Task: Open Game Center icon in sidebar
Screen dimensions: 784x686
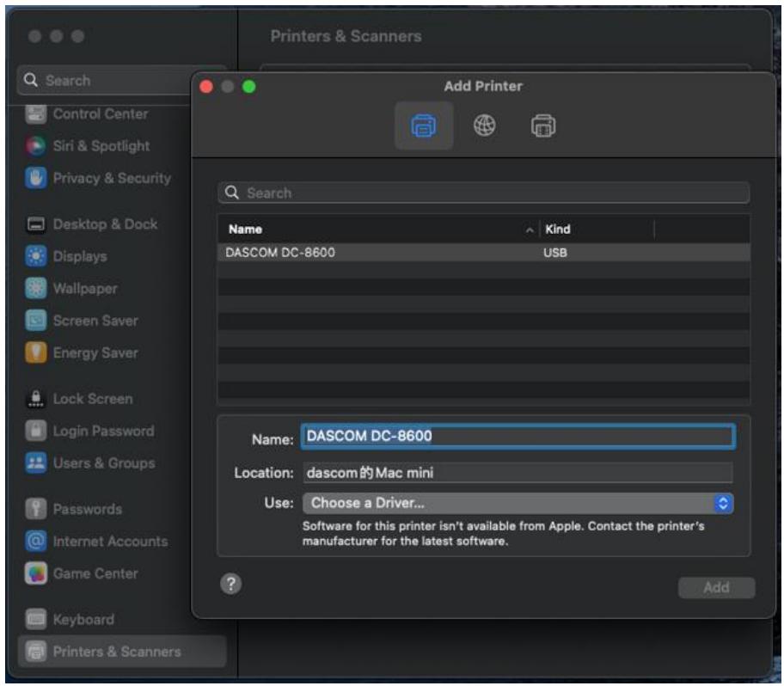Action: click(35, 573)
